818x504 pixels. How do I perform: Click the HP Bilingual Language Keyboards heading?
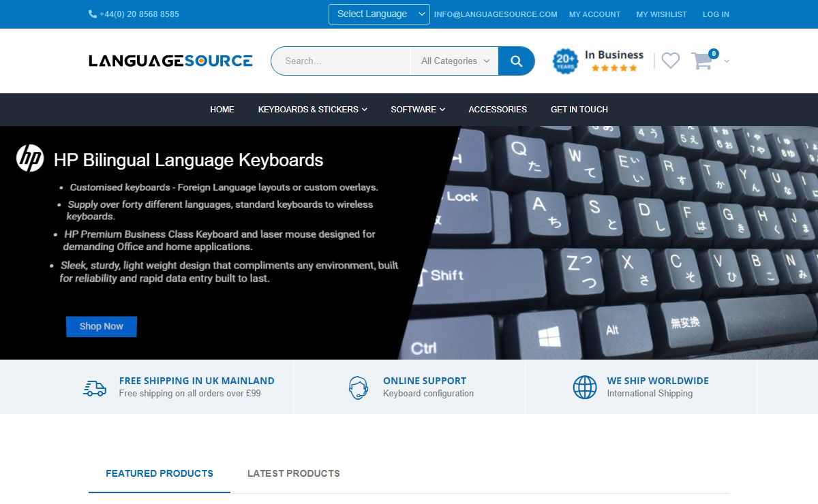189,160
